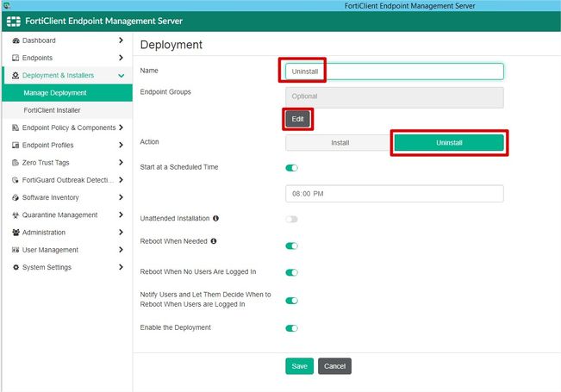Click the System Settings gear icon

coord(16,268)
